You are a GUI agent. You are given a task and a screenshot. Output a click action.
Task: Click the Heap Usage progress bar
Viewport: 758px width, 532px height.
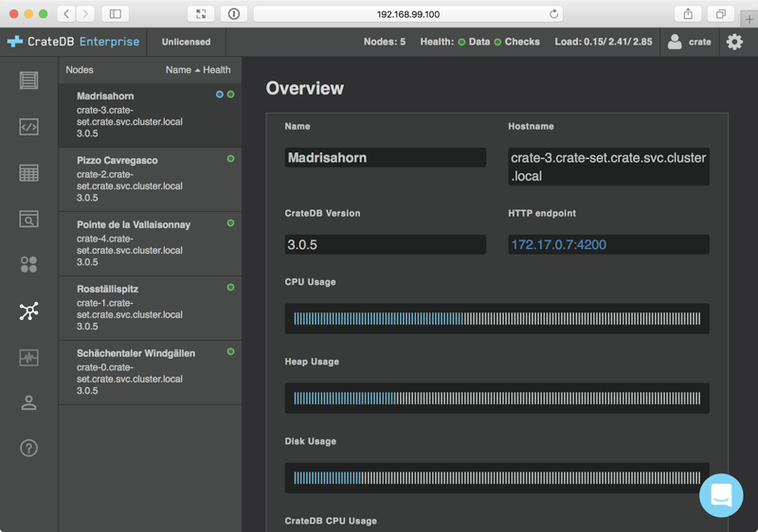496,399
